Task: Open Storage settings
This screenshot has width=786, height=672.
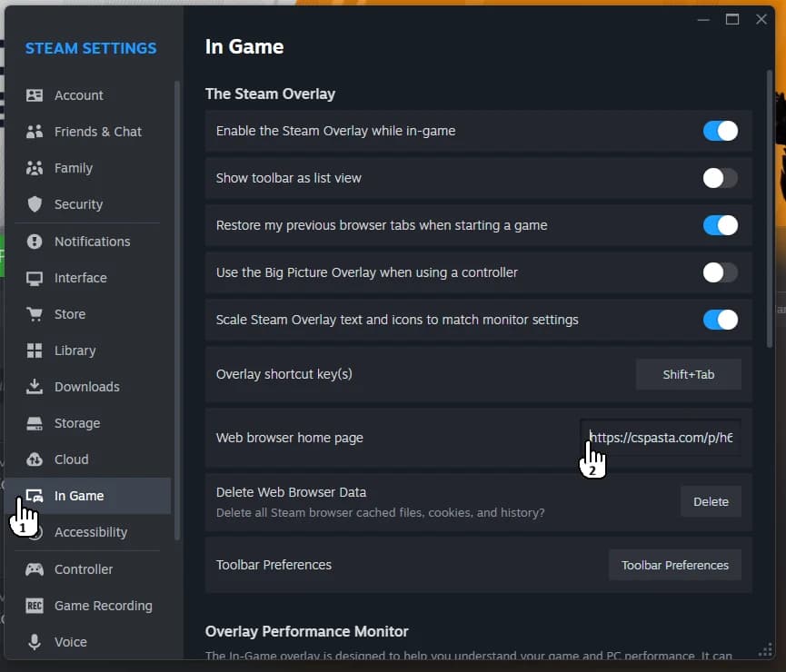Action: [77, 423]
